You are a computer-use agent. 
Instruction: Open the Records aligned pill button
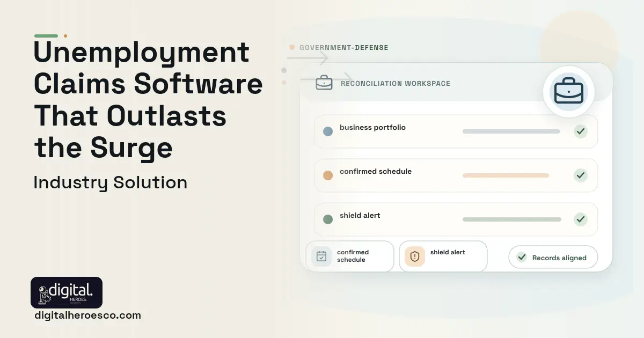coord(553,257)
